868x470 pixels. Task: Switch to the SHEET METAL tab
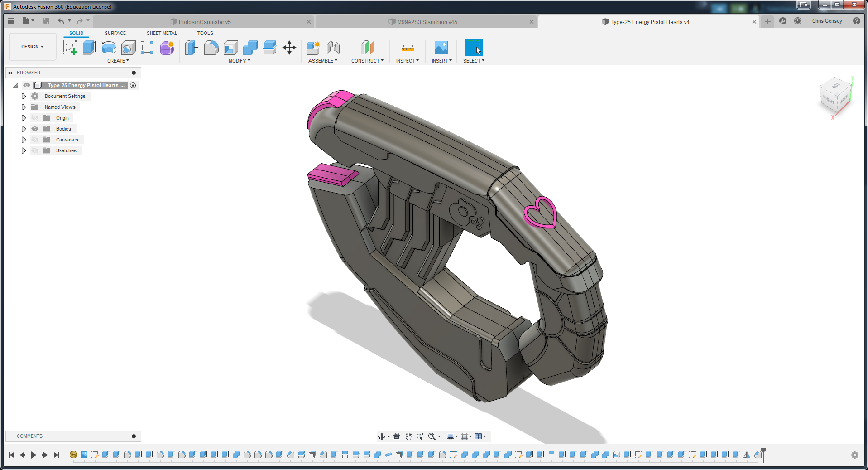tap(162, 33)
